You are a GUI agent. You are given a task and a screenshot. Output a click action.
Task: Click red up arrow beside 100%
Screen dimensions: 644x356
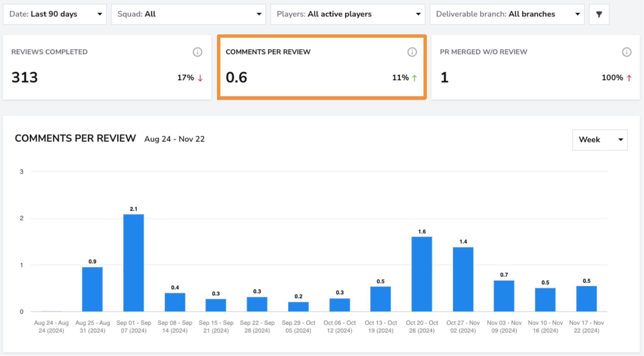click(x=629, y=78)
